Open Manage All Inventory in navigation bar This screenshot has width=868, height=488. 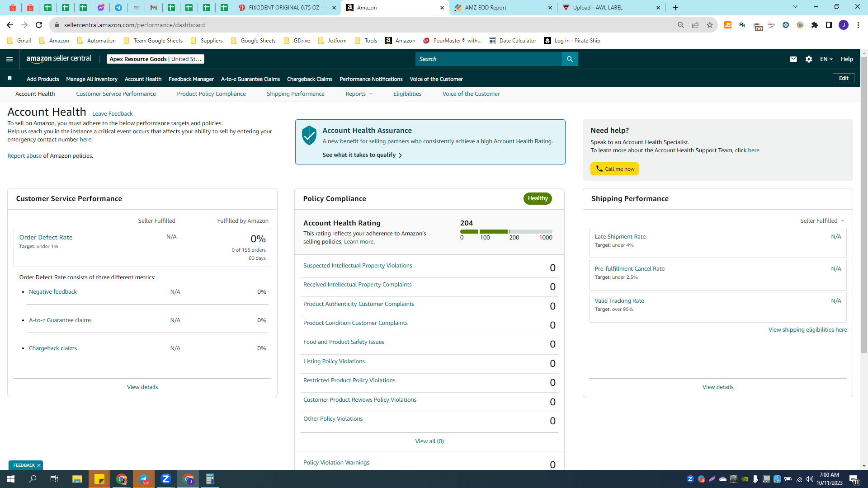coord(92,79)
